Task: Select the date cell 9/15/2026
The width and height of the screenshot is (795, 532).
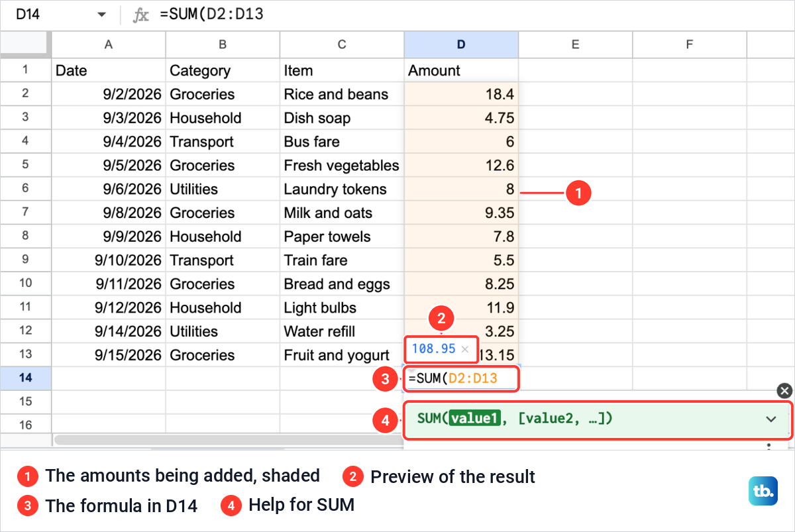Action: click(109, 355)
